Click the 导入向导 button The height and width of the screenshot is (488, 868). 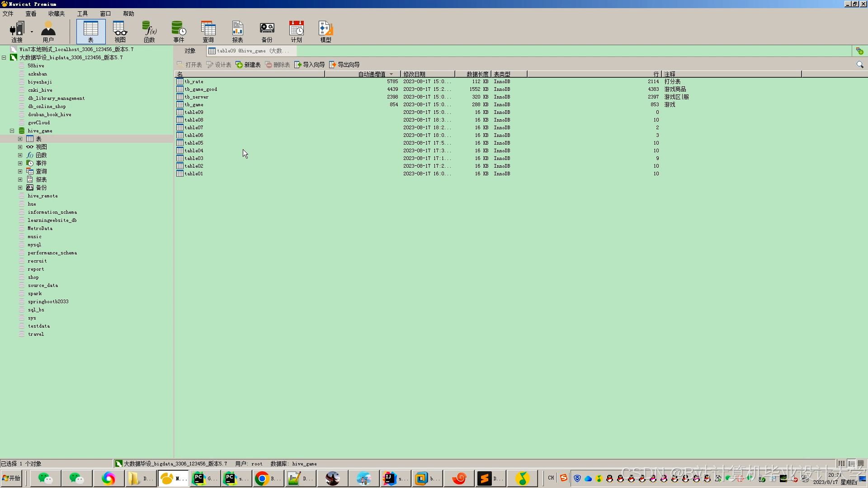pyautogui.click(x=310, y=65)
